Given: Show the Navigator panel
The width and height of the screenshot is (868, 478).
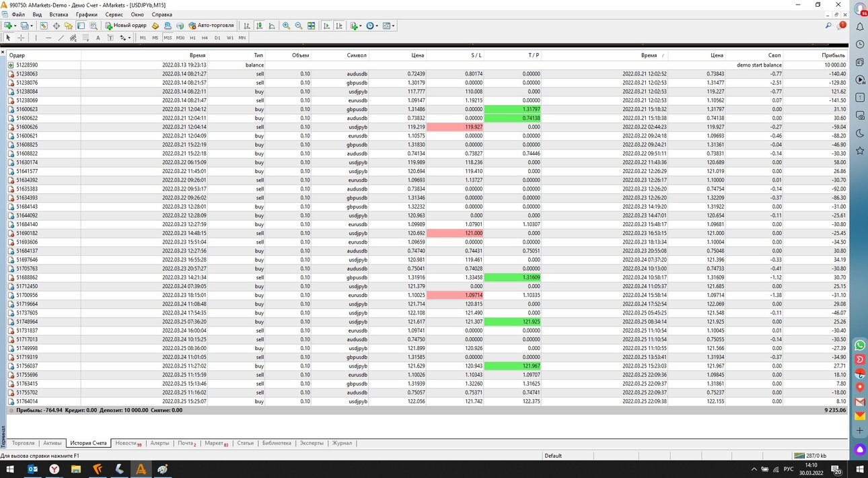Looking at the screenshot, I should [x=68, y=26].
